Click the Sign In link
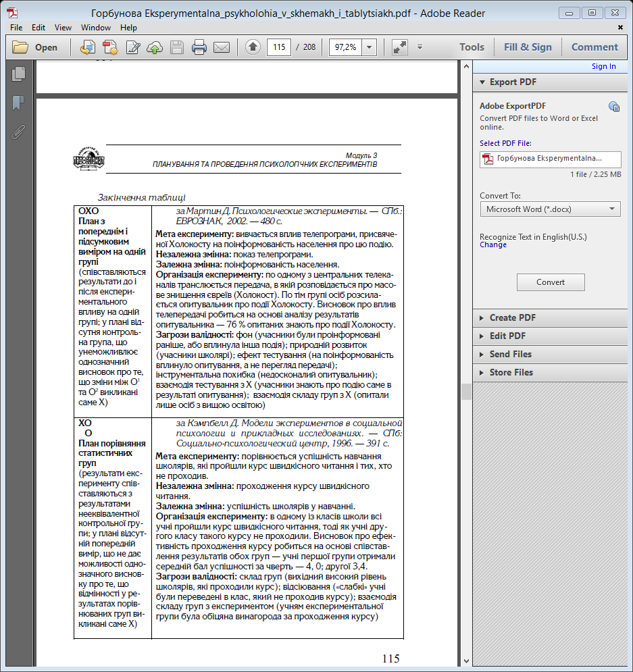Viewport: 633px width, 672px height. point(603,66)
